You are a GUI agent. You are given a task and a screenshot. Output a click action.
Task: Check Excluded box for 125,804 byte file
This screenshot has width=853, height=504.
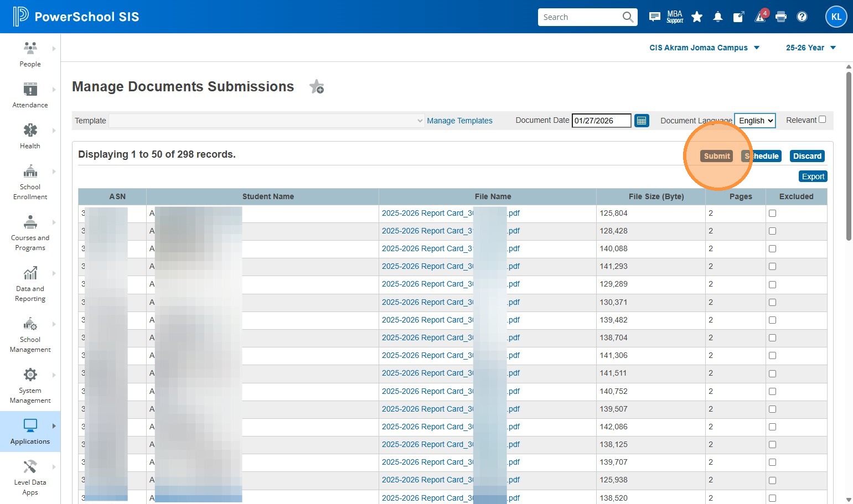pos(772,213)
